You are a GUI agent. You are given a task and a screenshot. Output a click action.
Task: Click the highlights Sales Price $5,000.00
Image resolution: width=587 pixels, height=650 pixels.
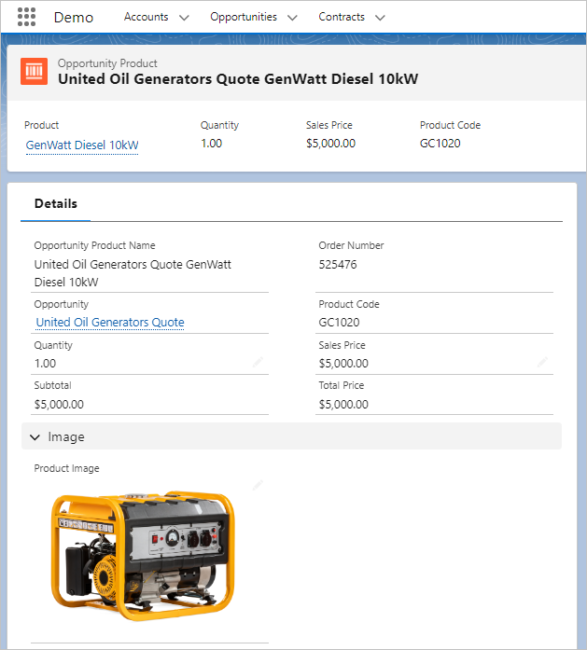coord(330,143)
